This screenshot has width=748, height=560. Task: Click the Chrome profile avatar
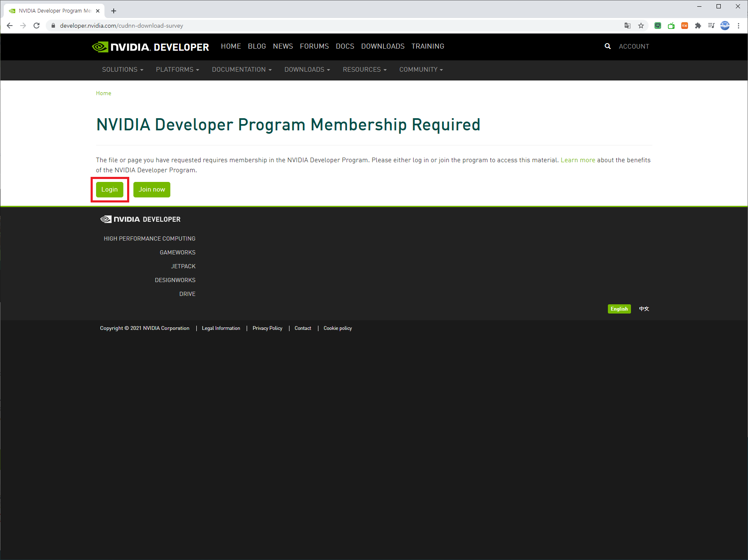(x=725, y=26)
